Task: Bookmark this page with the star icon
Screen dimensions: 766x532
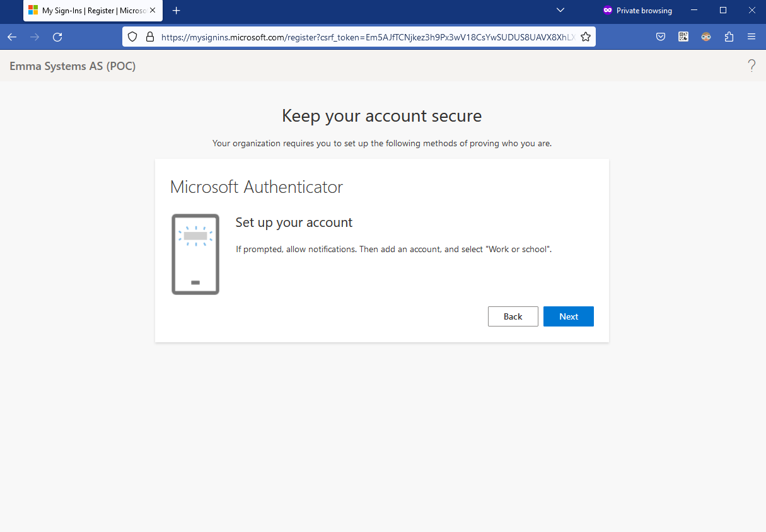Action: point(586,37)
